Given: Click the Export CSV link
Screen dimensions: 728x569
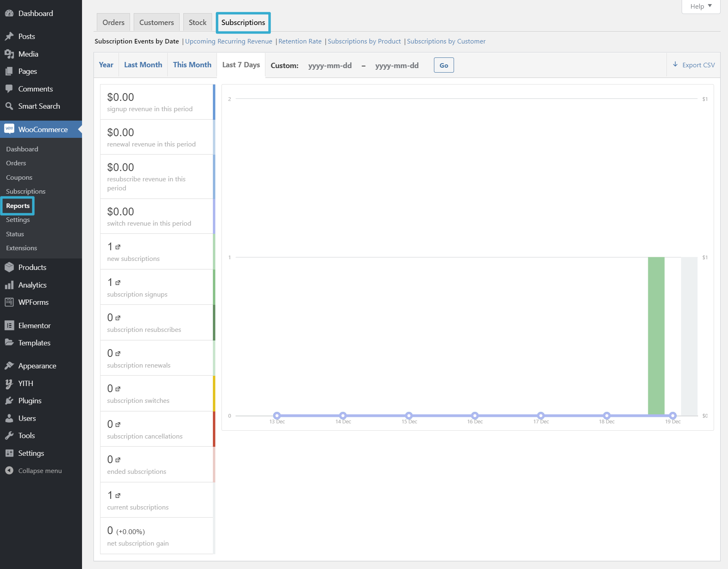Looking at the screenshot, I should point(694,65).
